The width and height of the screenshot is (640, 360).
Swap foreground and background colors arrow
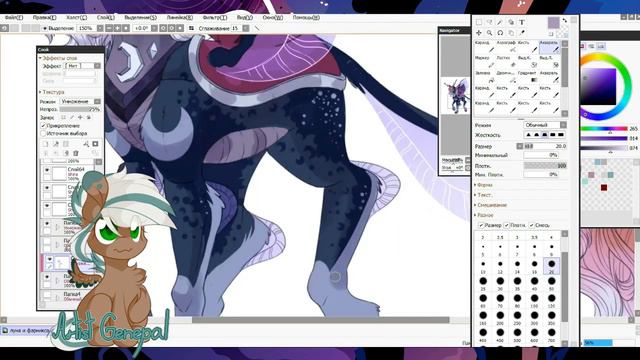click(x=564, y=20)
